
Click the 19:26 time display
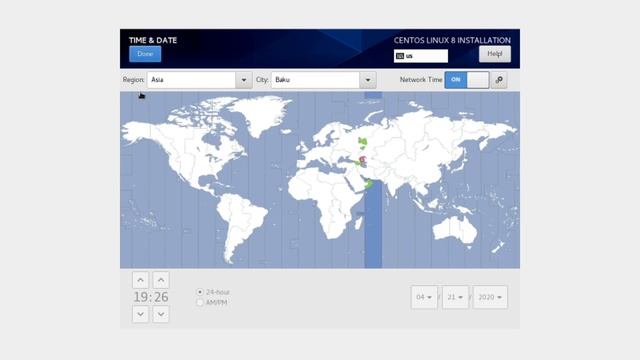pos(151,297)
